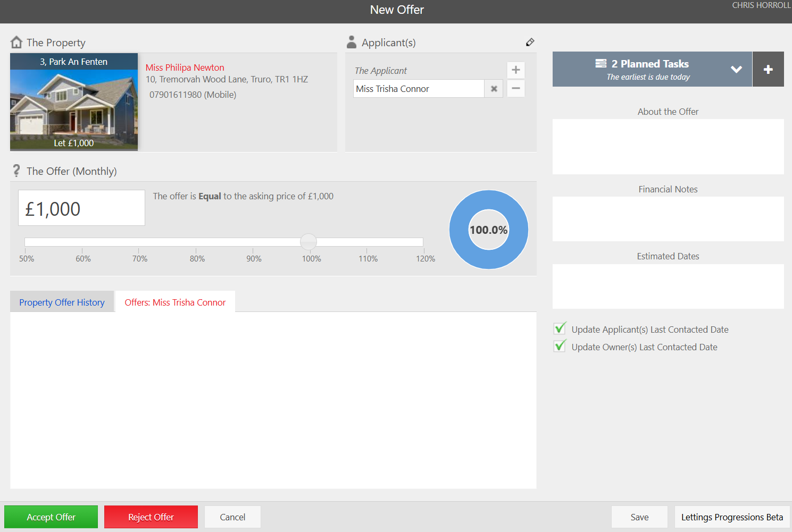792x532 pixels.
Task: Click the Financial Notes text box
Action: pyautogui.click(x=668, y=219)
